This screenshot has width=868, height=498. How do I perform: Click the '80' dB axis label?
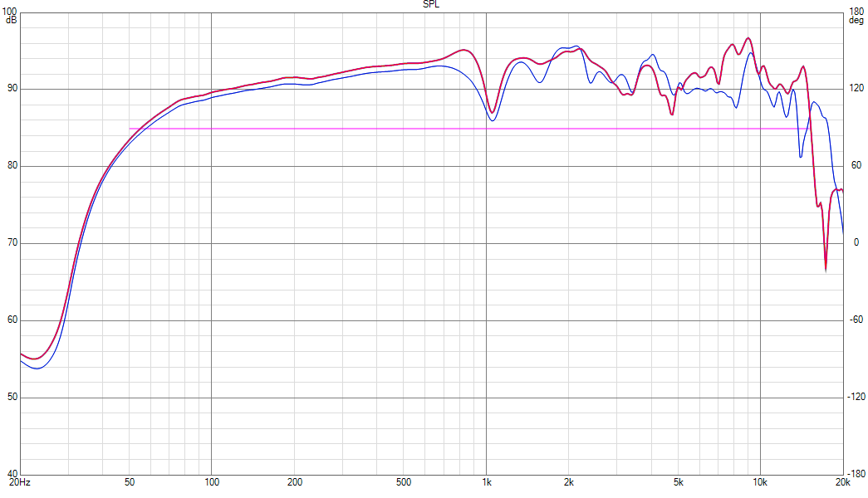pos(12,165)
